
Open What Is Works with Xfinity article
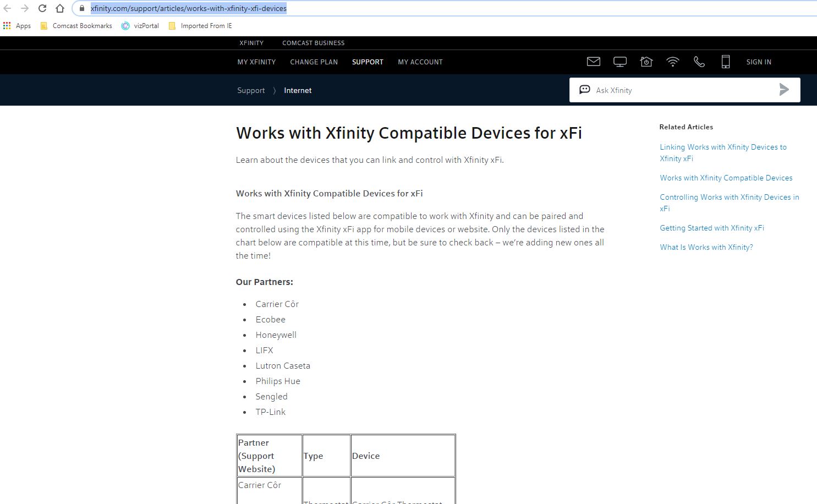coord(706,247)
